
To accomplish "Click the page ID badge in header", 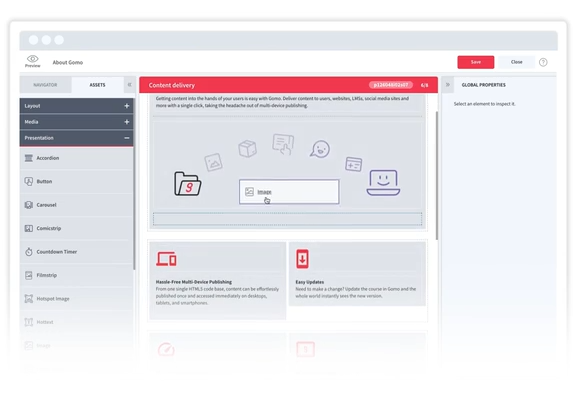I will point(390,85).
